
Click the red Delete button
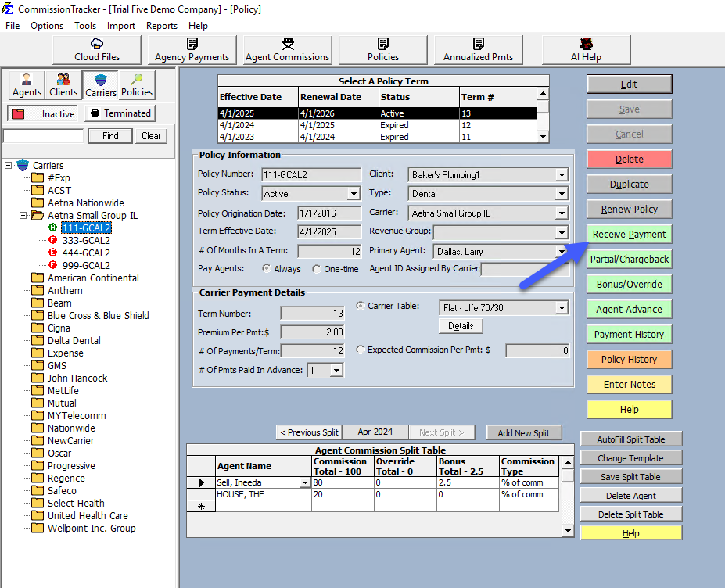pos(629,160)
